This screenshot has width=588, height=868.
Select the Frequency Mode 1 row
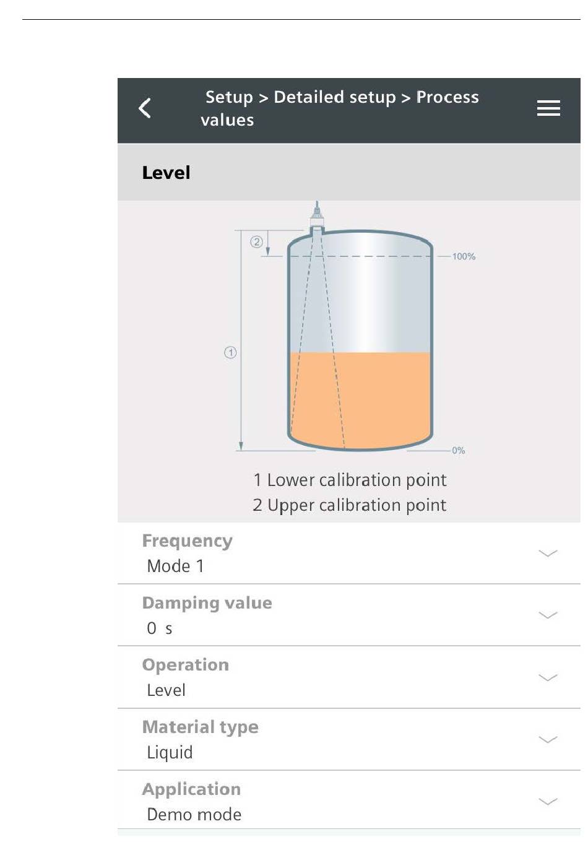(349, 553)
